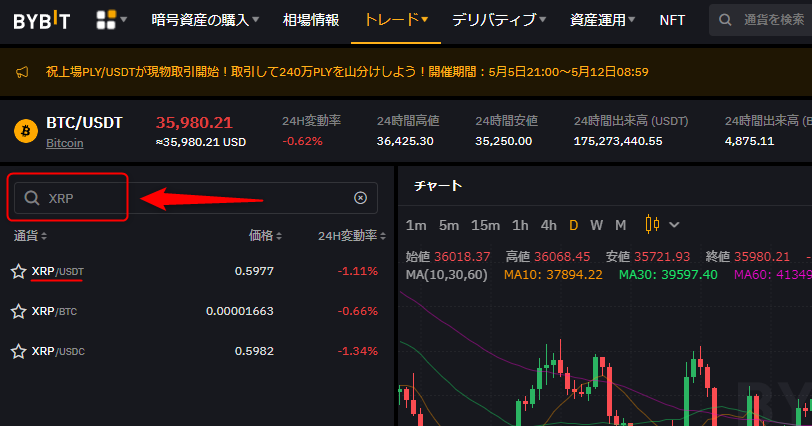Select the W weekly chart interval
812x426 pixels.
pyautogui.click(x=597, y=225)
